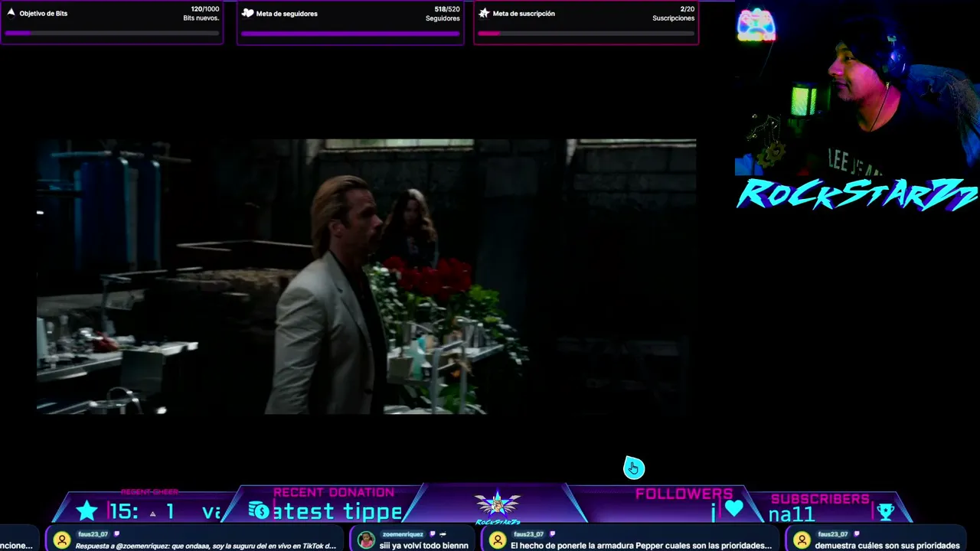Click the RockStarZz neon channel logo
Viewport: 980px width, 551px height.
tap(857, 194)
